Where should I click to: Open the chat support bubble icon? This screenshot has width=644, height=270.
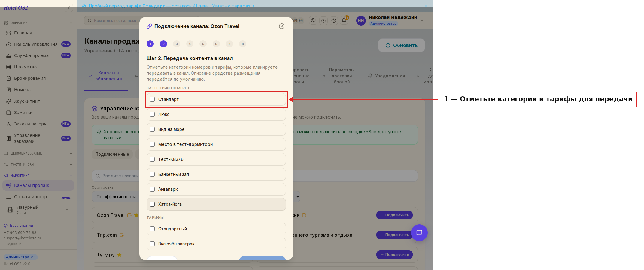click(x=419, y=233)
